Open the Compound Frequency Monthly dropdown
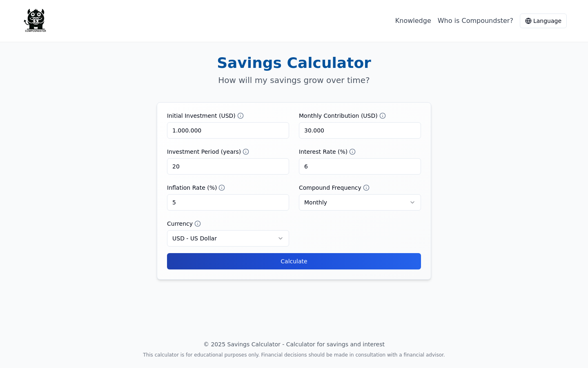This screenshot has width=588, height=368. (360, 202)
